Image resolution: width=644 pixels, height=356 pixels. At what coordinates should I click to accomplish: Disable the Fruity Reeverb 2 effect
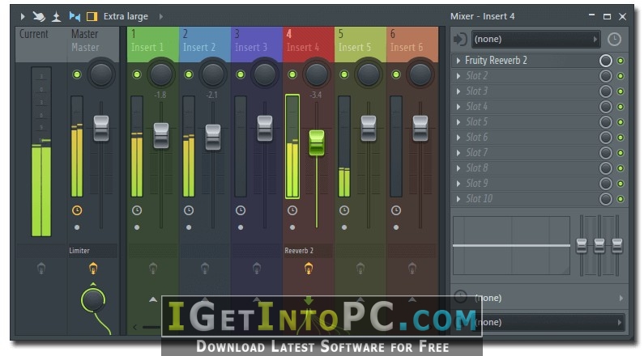pos(621,61)
